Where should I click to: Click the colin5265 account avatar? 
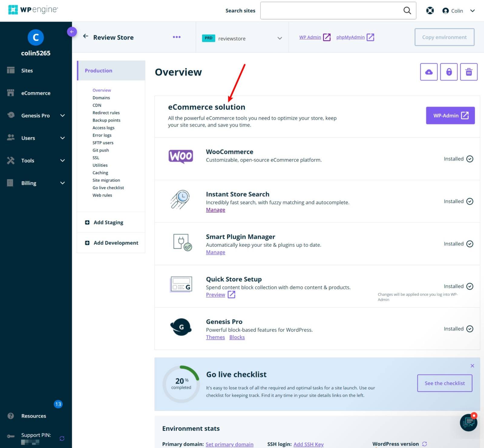(36, 38)
